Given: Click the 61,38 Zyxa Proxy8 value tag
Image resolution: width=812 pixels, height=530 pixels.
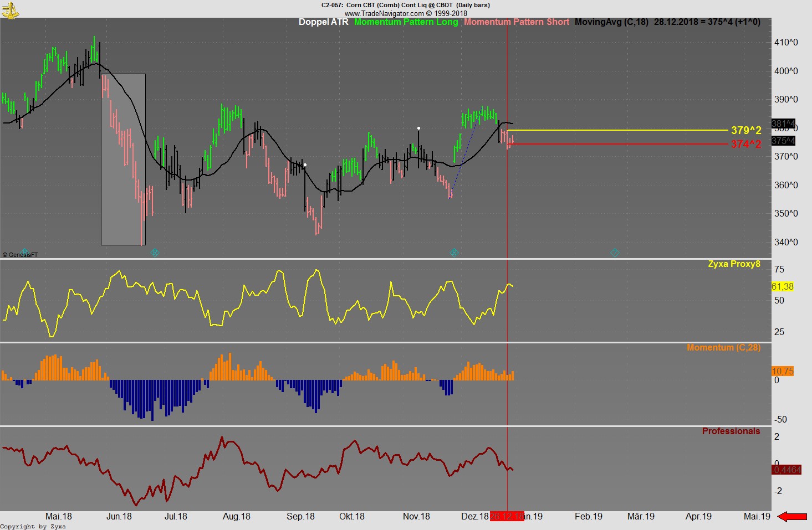Looking at the screenshot, I should tap(783, 287).
